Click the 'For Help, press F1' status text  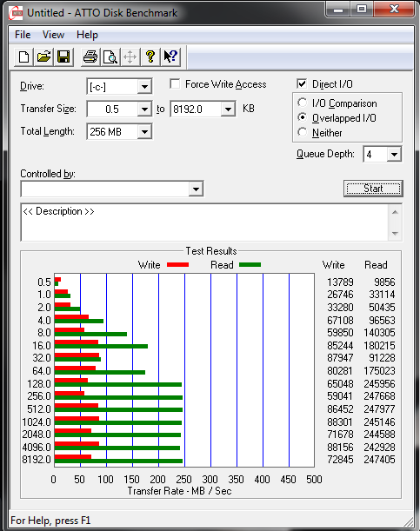[x=50, y=521]
